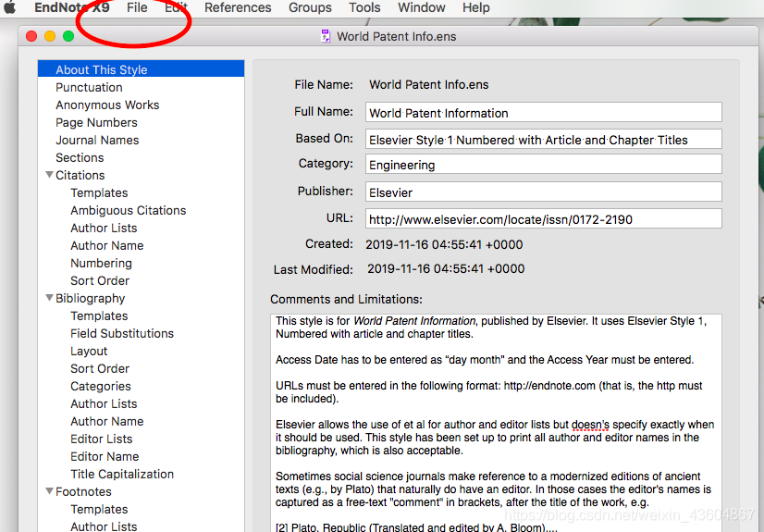Click the File Name value World Patent Info.ens
Viewport: 764px width, 532px height.
click(429, 84)
